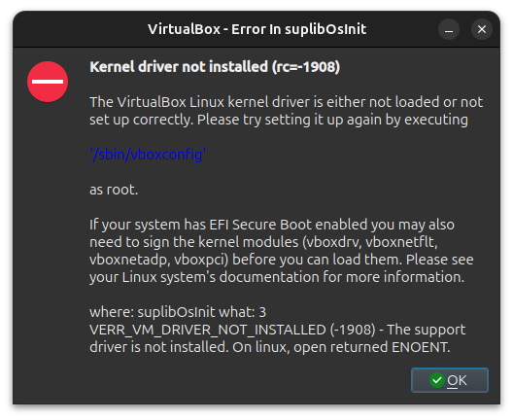Close the VirtualBox error dialog window
Viewport: 513px width, 420px height.
coord(482,29)
